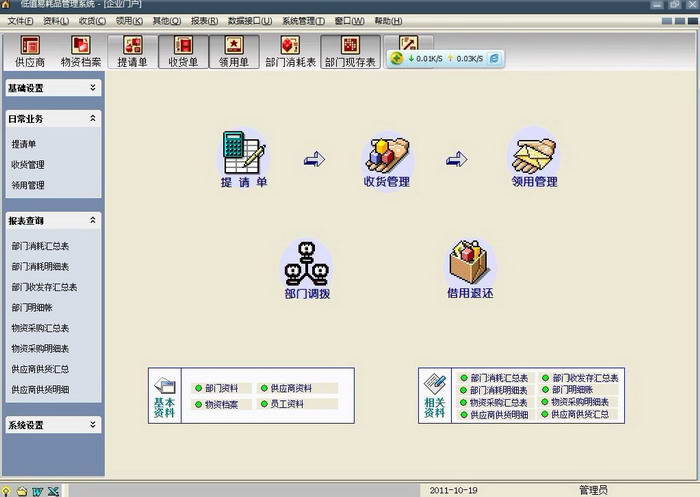This screenshot has height=497, width=700.
Task: Open the 提请单 toolbar button
Action: point(133,52)
